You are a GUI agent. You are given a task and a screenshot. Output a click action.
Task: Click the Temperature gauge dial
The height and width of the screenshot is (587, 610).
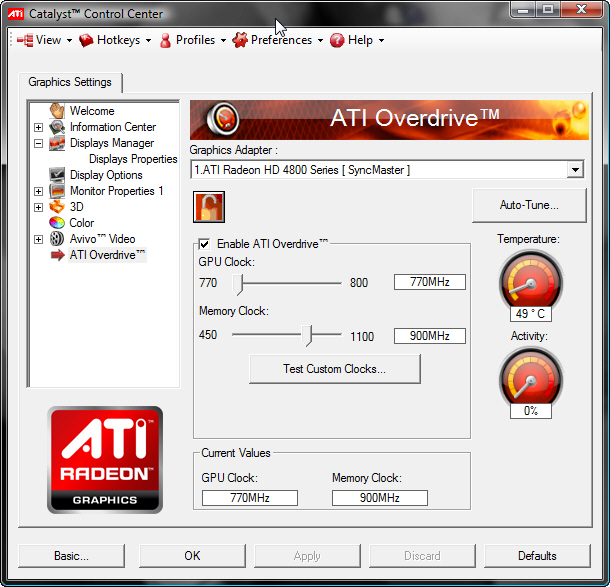coord(531,282)
